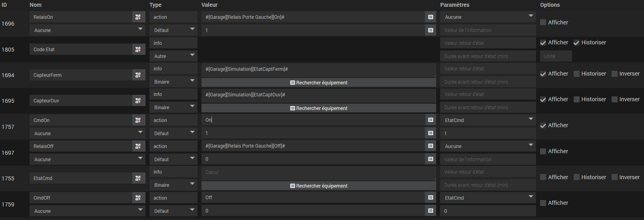
Task: Click the Unité field for Code Etat
Action: (556, 56)
